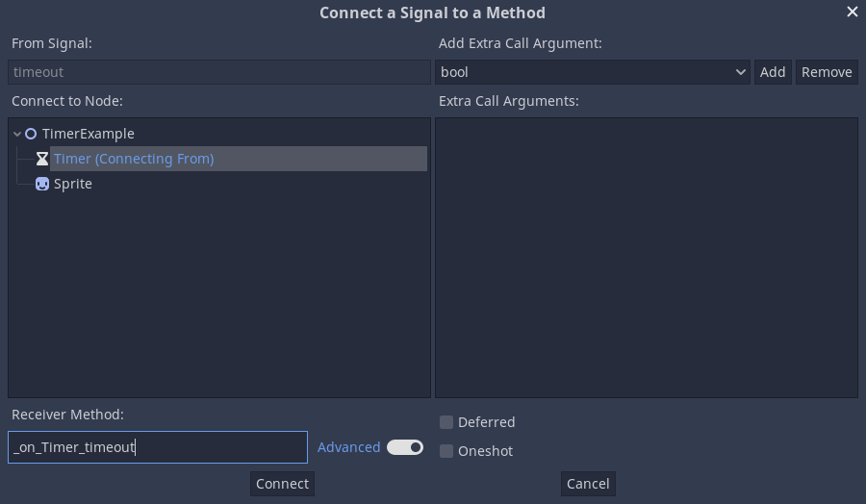Select the TimerExample node in tree

pyautogui.click(x=89, y=134)
